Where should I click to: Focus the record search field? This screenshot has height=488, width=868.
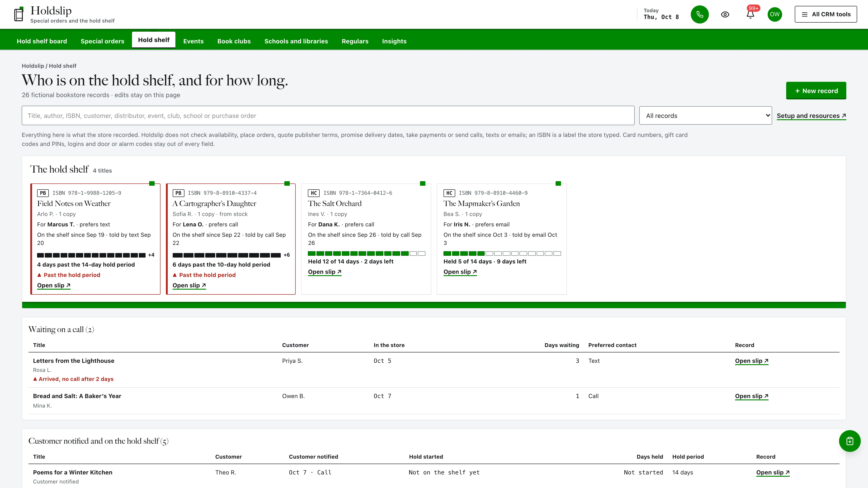click(328, 115)
